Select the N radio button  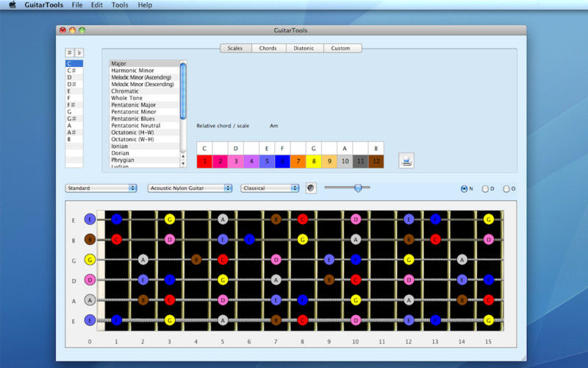click(465, 189)
